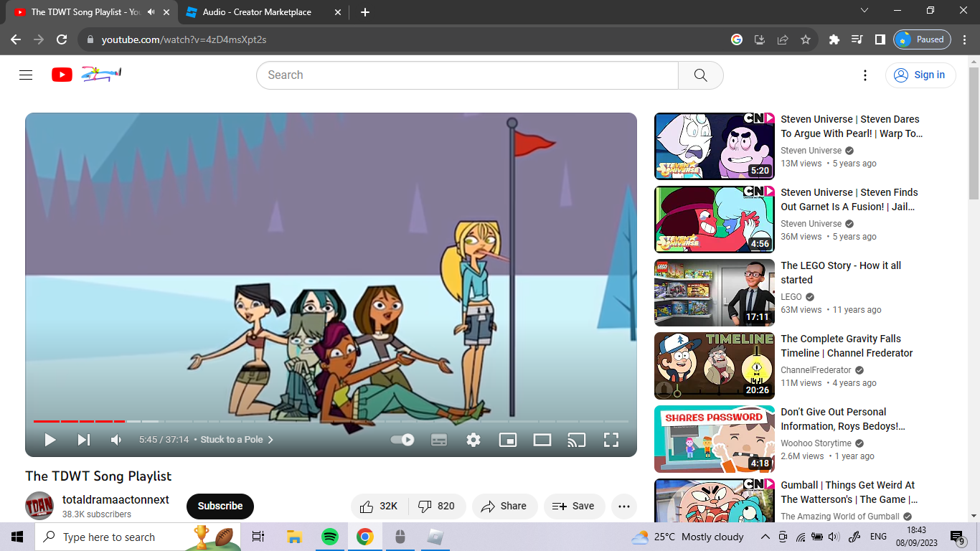
Task: Open more actions ellipsis under video
Action: [x=623, y=506]
